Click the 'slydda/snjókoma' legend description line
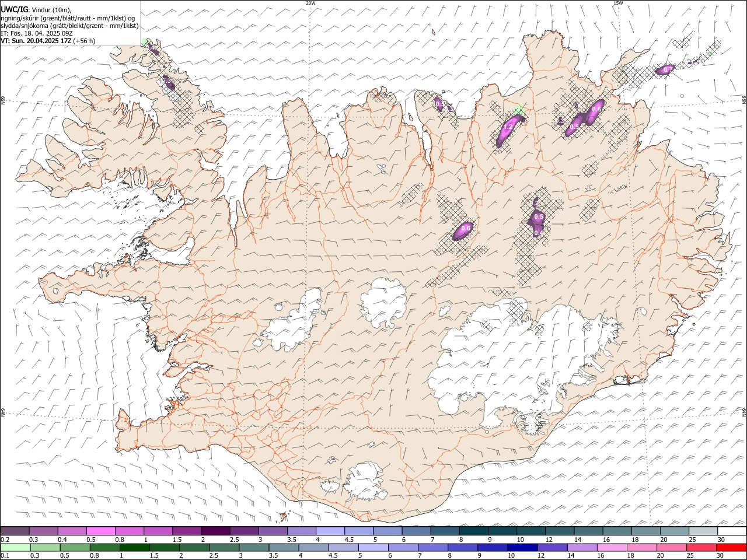Screen dimensions: 747x560 pos(69,26)
